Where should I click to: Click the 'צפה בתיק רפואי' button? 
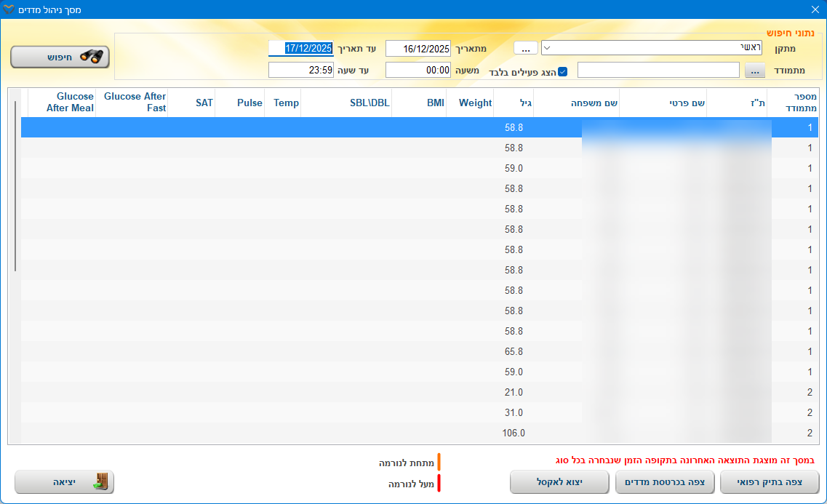click(x=770, y=482)
